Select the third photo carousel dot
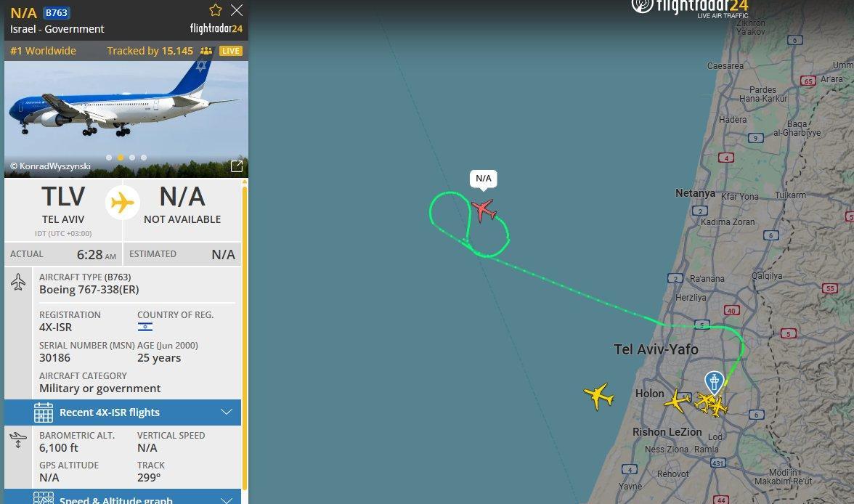Viewport: 854px width, 504px height. click(x=132, y=158)
